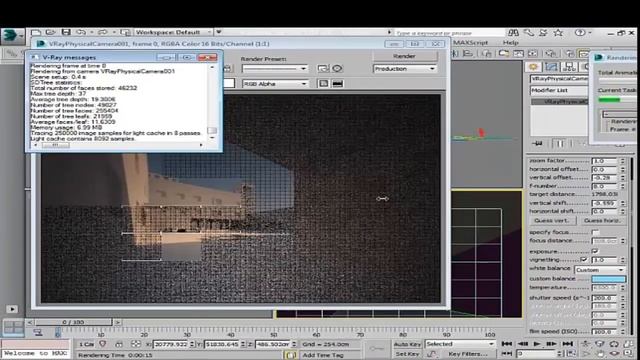Click the X coordinate field
640x360 pixels.
pyautogui.click(x=171, y=344)
